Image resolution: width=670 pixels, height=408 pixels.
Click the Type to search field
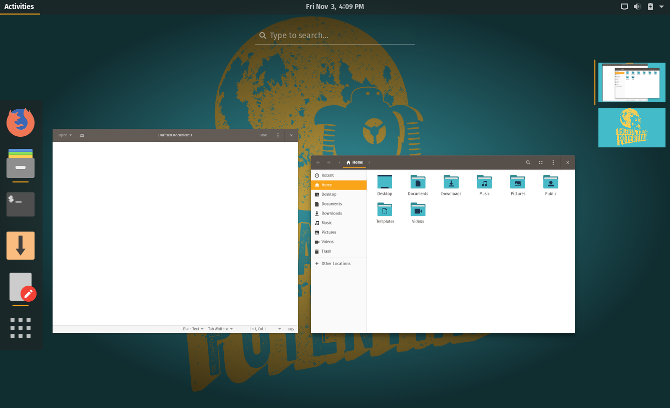pyautogui.click(x=335, y=35)
